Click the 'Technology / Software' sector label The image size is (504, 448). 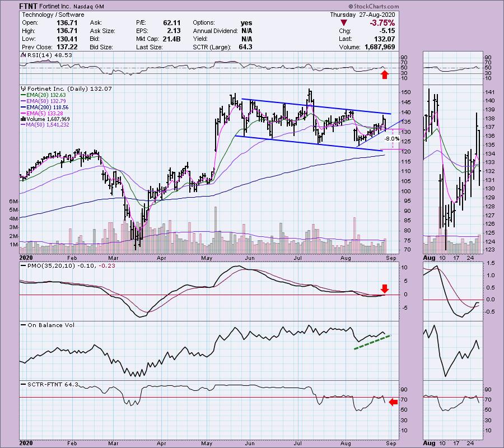[53, 15]
